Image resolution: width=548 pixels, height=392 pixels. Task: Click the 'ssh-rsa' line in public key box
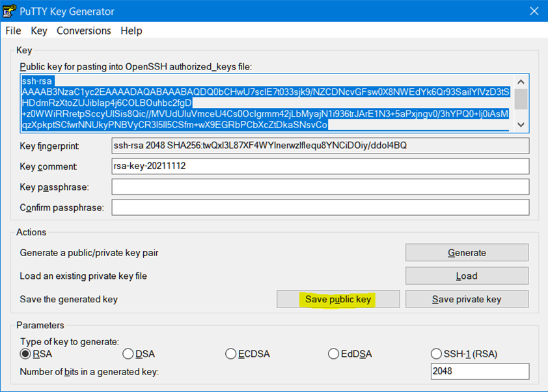tap(37, 81)
